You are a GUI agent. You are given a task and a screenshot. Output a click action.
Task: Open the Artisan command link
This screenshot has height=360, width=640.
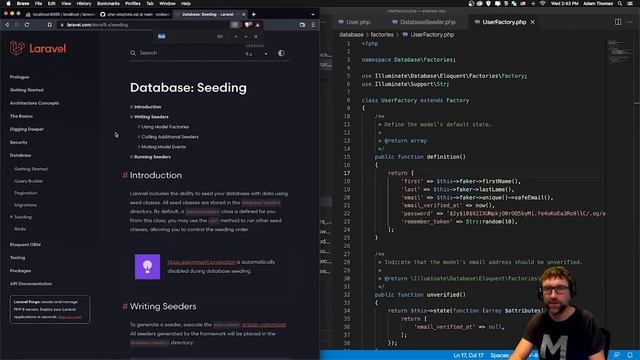(264, 324)
